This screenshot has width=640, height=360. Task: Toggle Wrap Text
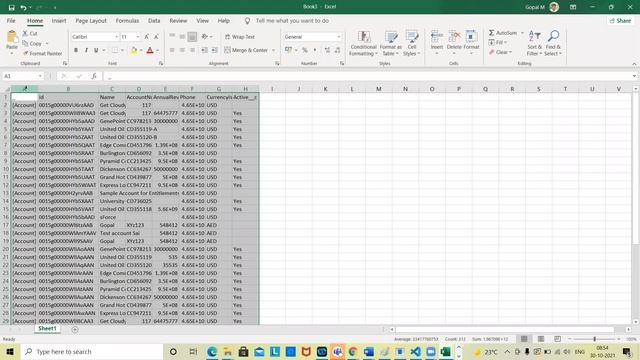[x=240, y=37]
